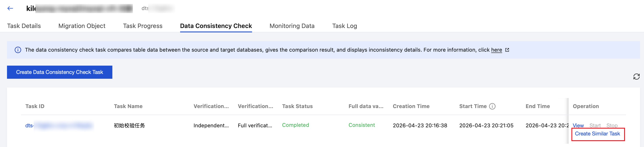644x147 pixels.
Task: Click Create Data Consistency Check Task button
Action: click(59, 72)
